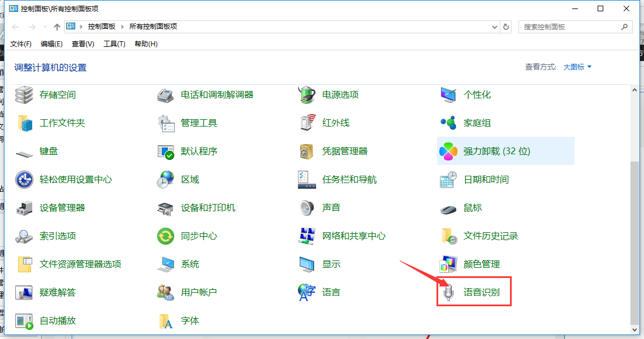Open the 任务栏和导航 icon

click(307, 180)
